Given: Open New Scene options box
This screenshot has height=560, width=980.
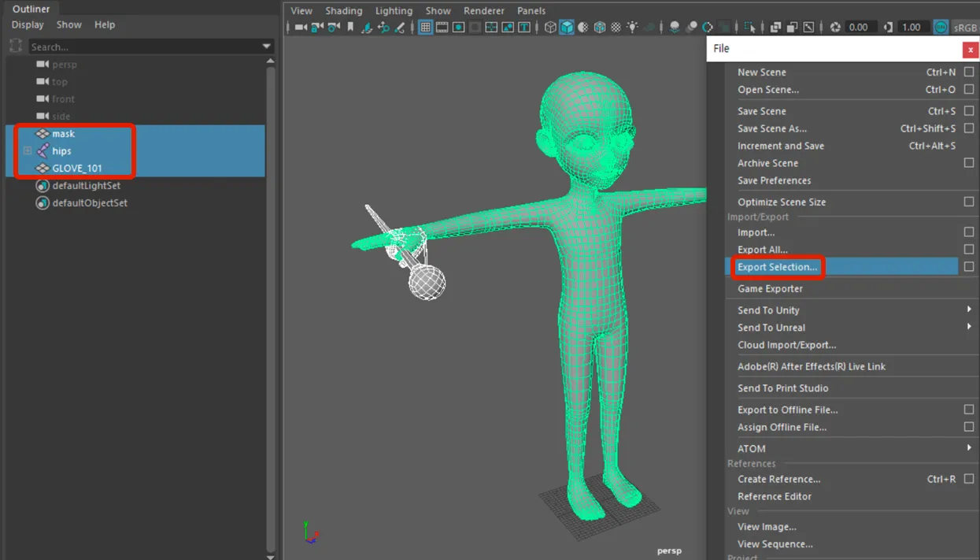Looking at the screenshot, I should click(969, 72).
